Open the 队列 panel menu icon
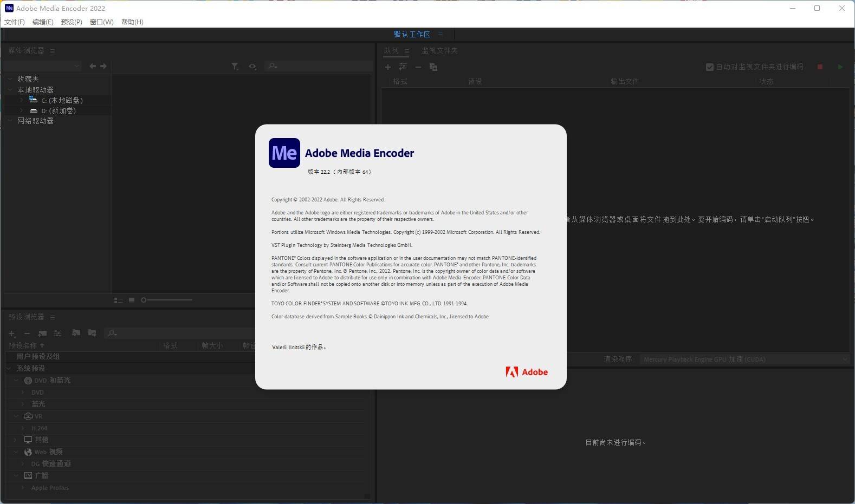 [407, 51]
